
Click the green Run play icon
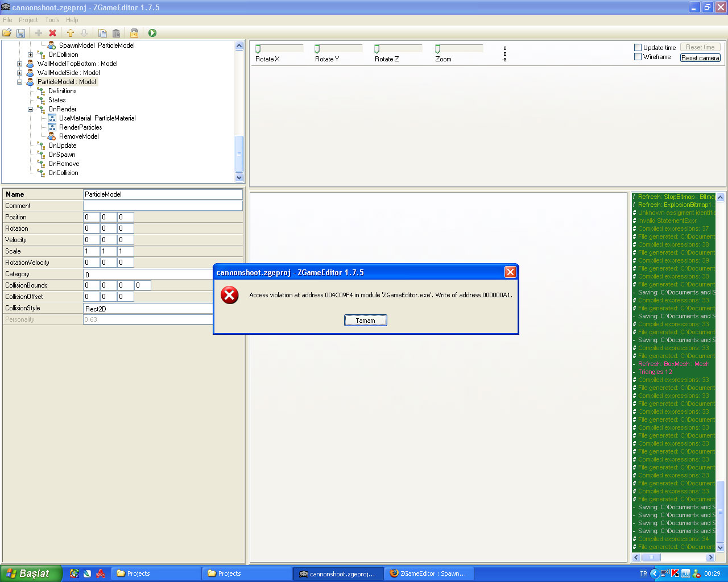pyautogui.click(x=152, y=33)
